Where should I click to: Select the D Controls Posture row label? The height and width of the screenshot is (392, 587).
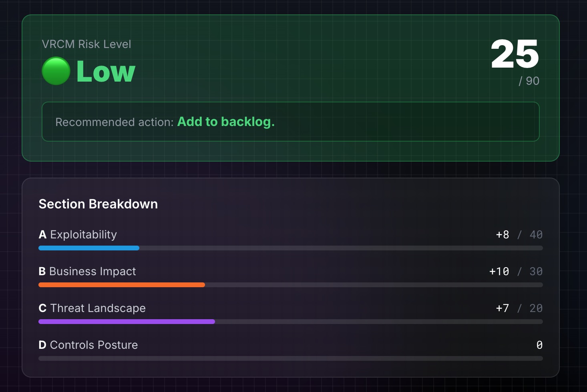(x=88, y=345)
